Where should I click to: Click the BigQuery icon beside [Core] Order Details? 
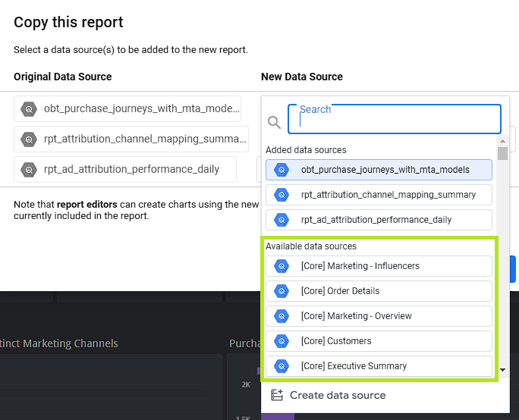[282, 291]
